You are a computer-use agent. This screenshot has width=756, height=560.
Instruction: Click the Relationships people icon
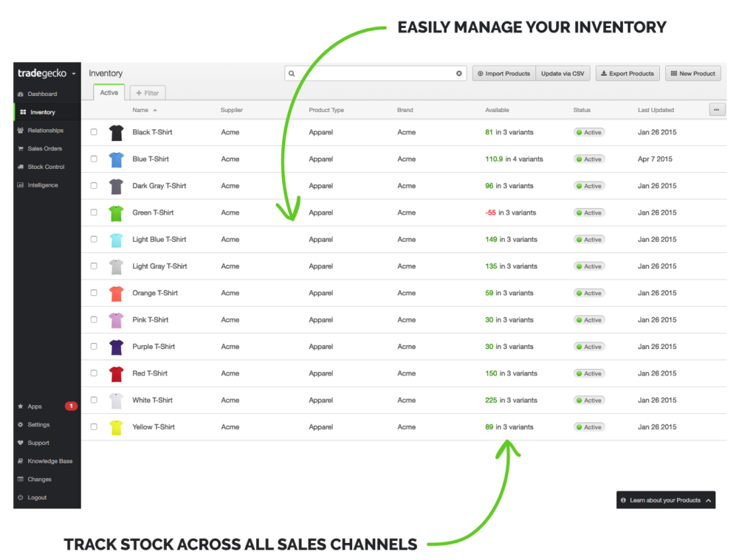pyautogui.click(x=21, y=131)
